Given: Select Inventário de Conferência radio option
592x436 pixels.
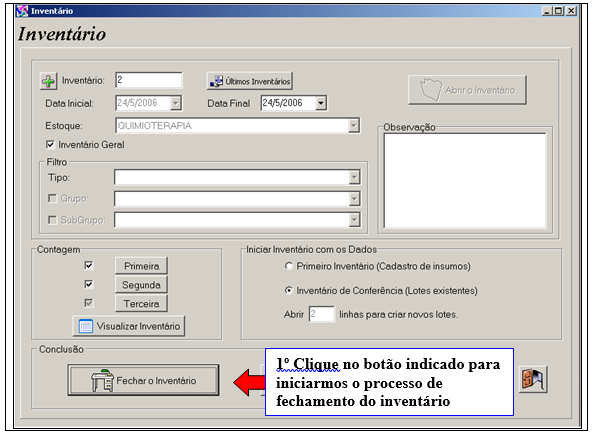Looking at the screenshot, I should tap(289, 291).
